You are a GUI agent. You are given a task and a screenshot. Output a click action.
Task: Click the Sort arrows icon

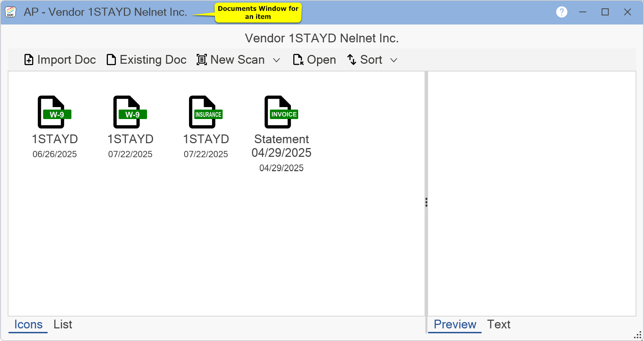pyautogui.click(x=352, y=60)
